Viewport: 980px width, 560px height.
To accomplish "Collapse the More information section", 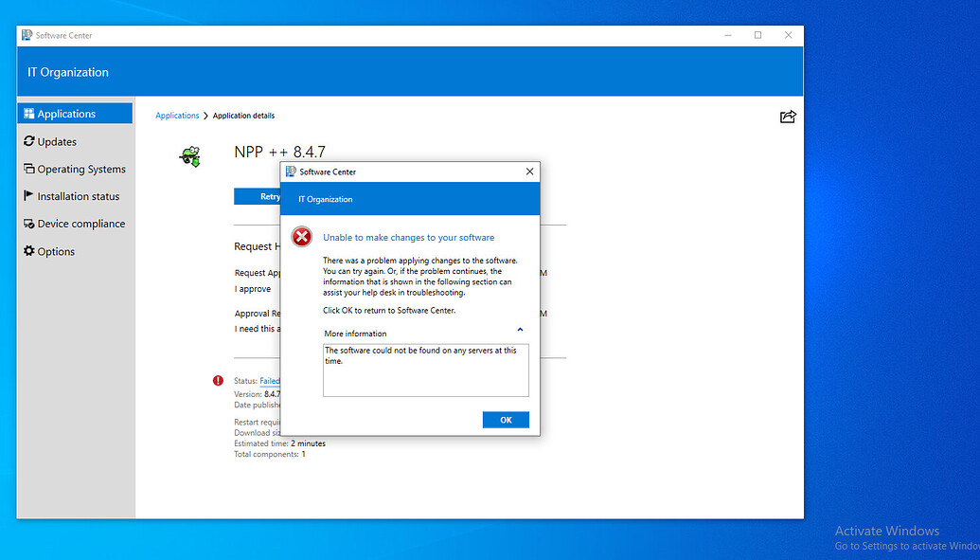I will [519, 330].
